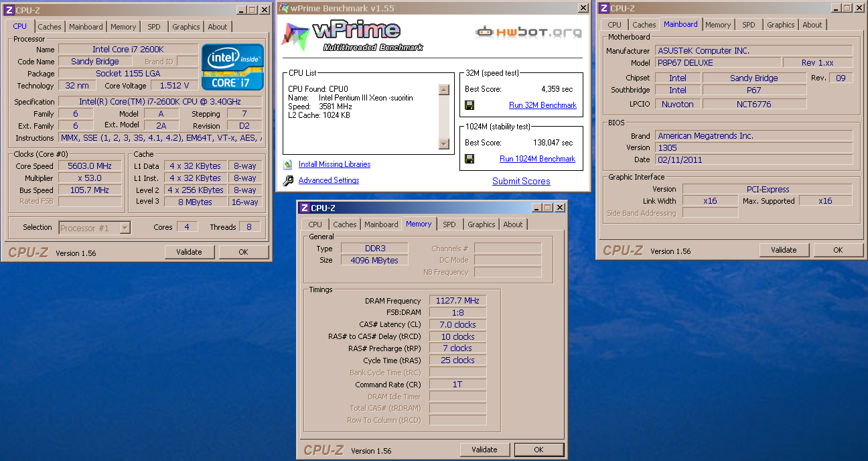The image size is (868, 461).
Task: Click the Threads count 8 field
Action: click(248, 227)
